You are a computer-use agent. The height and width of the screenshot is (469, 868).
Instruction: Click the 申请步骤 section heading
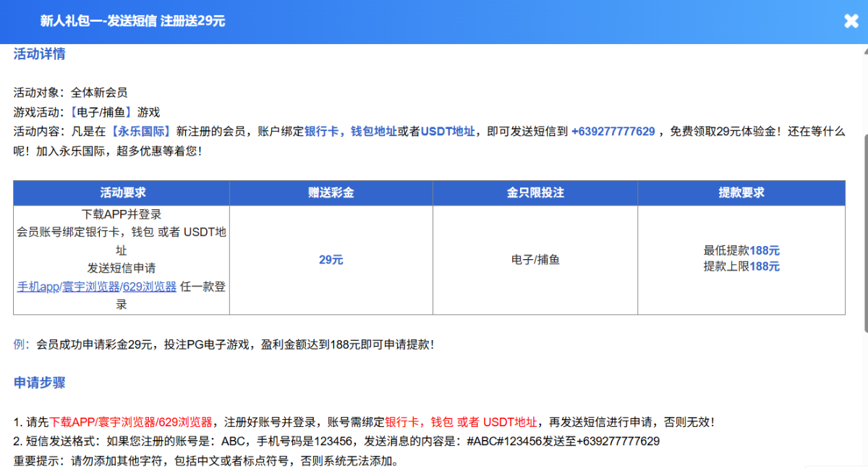pos(40,383)
